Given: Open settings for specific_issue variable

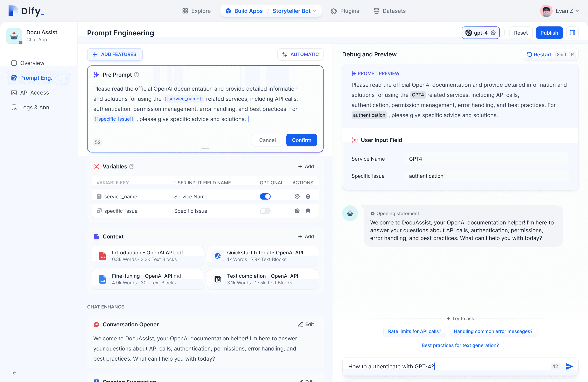Looking at the screenshot, I should (297, 211).
